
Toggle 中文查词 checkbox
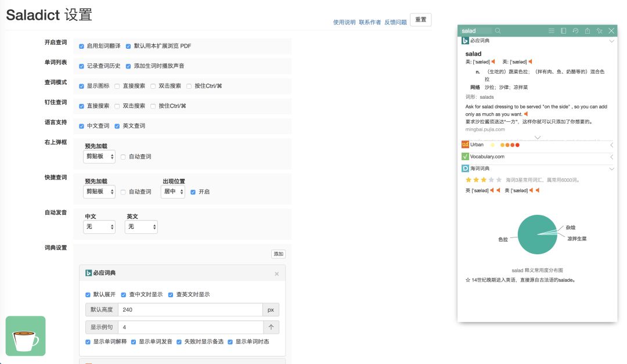82,127
